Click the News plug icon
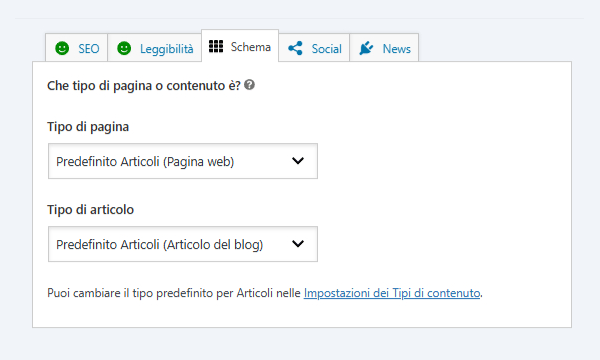Screen dimensions: 600x360 pyautogui.click(x=366, y=48)
